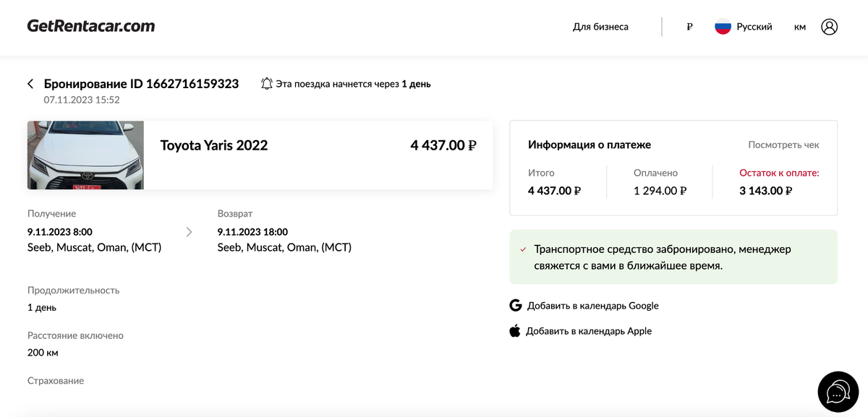The image size is (868, 417).
Task: Click the Продолжительность value 1 день
Action: [42, 307]
